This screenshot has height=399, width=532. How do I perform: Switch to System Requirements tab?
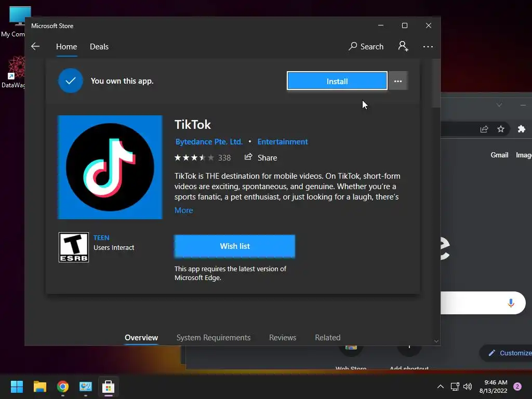point(214,338)
